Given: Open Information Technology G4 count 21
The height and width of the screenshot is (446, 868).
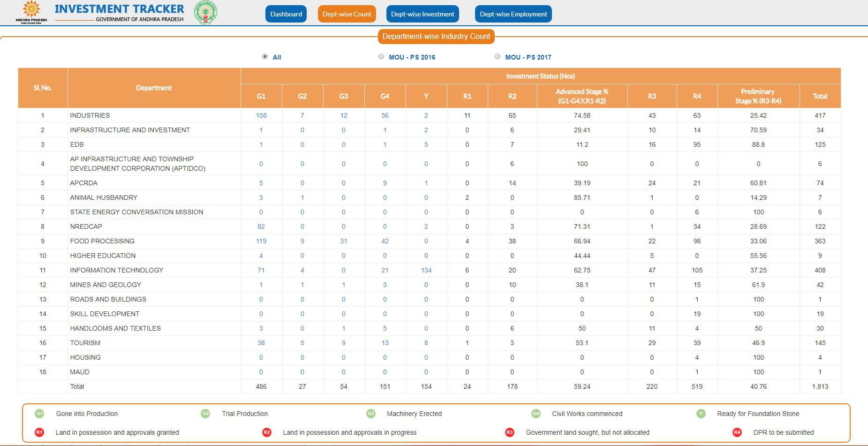Looking at the screenshot, I should pyautogui.click(x=385, y=270).
